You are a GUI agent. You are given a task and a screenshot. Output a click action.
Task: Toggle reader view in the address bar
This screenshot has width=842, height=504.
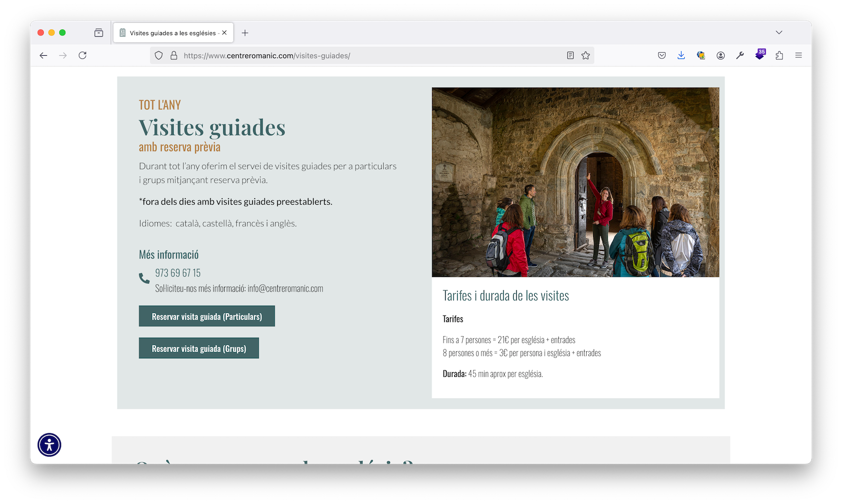(570, 55)
